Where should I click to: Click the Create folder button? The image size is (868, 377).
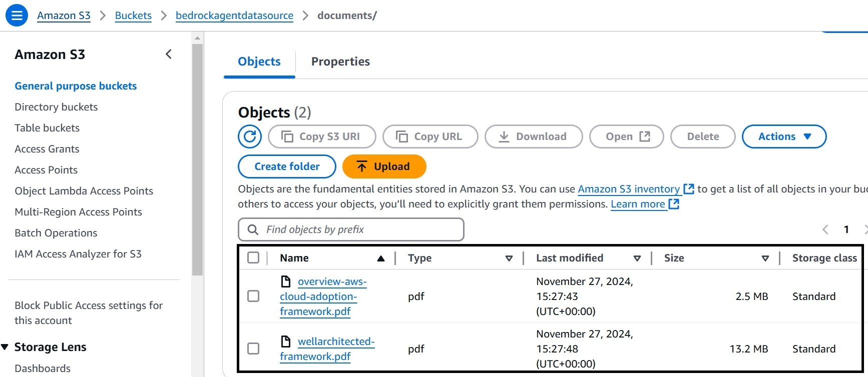click(287, 166)
